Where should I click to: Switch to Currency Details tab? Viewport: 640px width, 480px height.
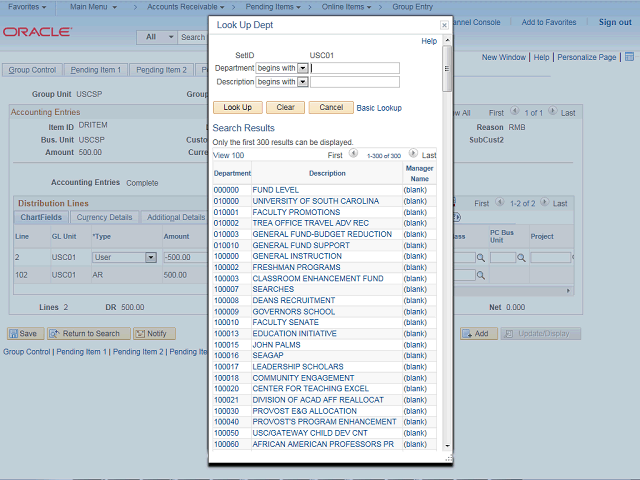click(x=104, y=218)
